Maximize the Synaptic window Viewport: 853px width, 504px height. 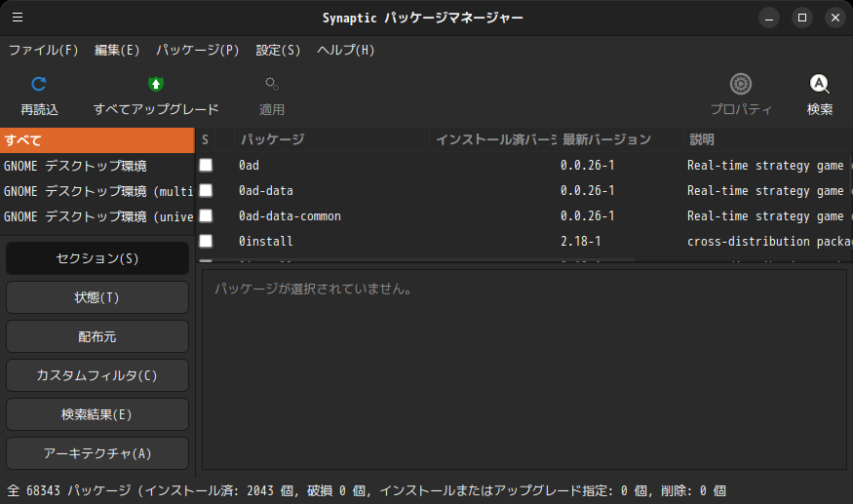pyautogui.click(x=802, y=18)
